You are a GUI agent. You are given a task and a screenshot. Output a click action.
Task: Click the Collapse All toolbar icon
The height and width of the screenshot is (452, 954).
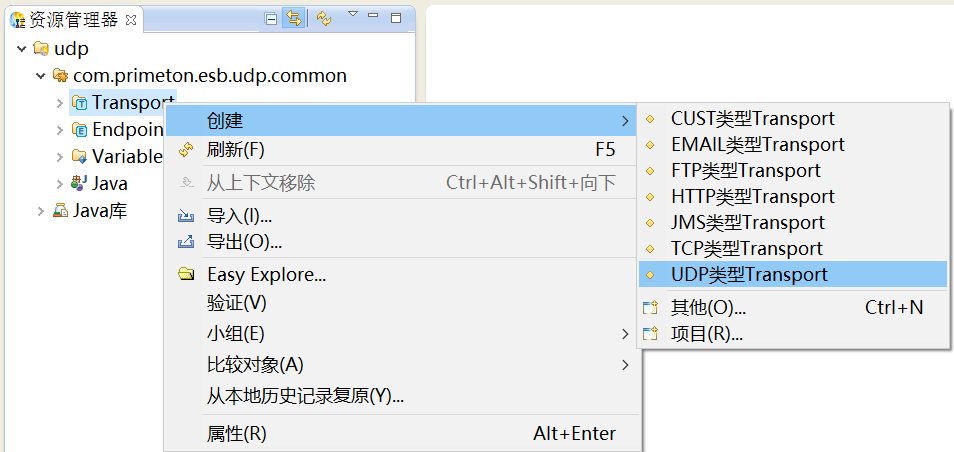pos(271,18)
